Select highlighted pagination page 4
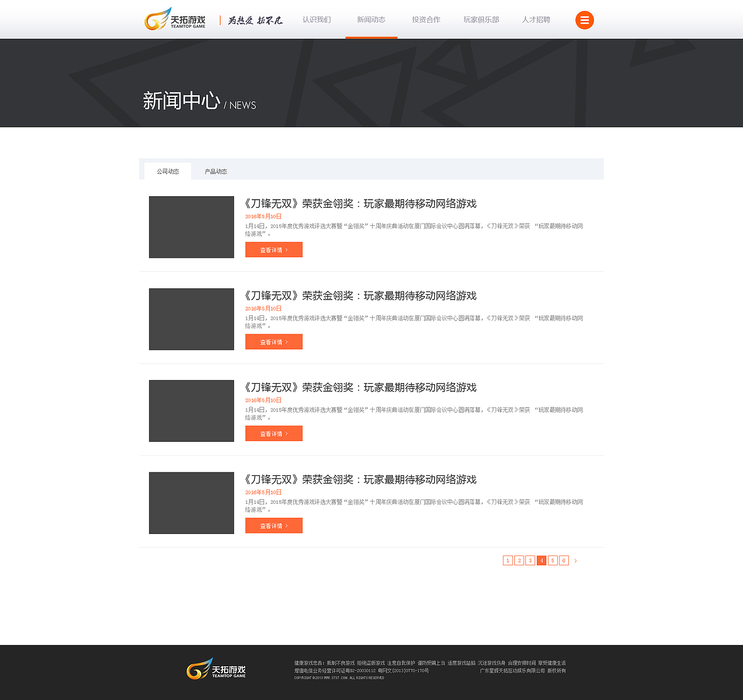The image size is (743, 700). pos(542,560)
